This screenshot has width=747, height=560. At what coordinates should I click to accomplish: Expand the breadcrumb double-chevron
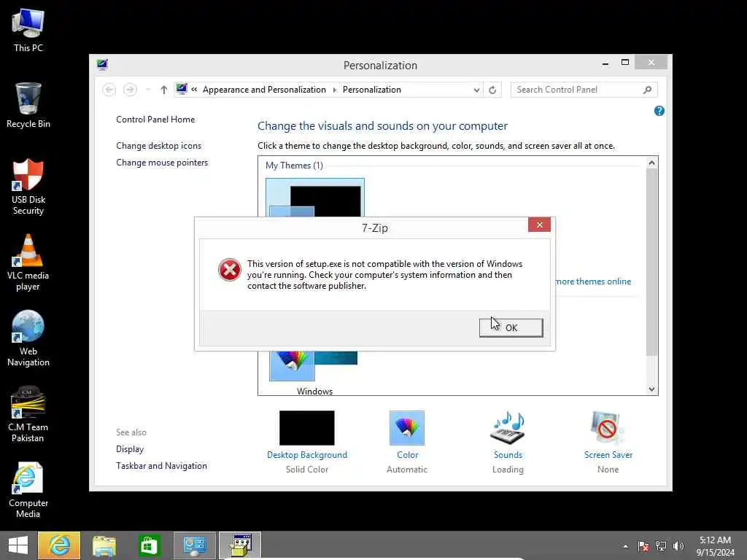[194, 90]
